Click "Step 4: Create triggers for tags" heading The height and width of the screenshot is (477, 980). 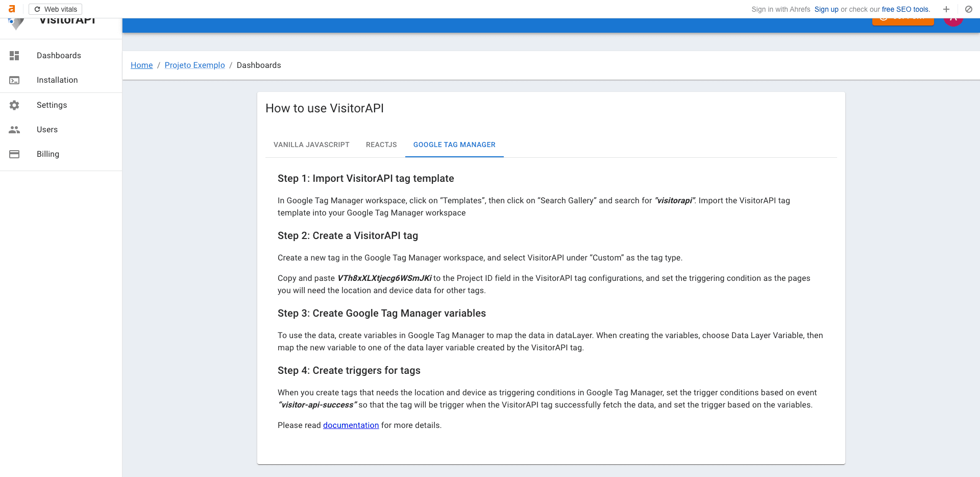(x=349, y=370)
